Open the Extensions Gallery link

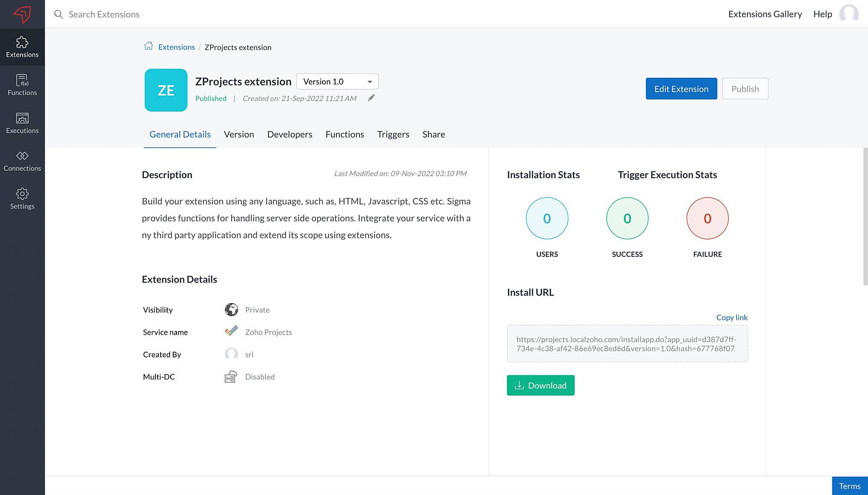click(765, 14)
